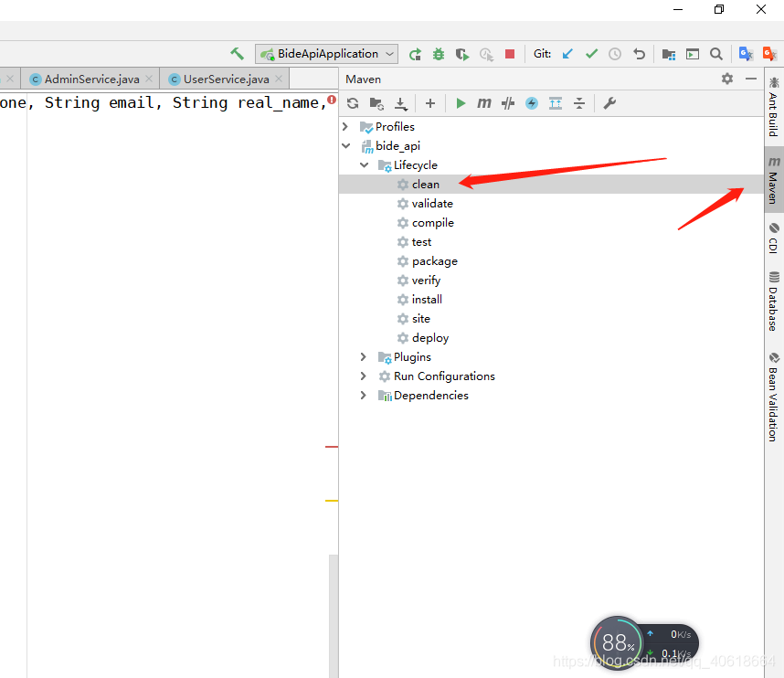
Task: Open Maven panel settings gear
Action: tap(727, 79)
